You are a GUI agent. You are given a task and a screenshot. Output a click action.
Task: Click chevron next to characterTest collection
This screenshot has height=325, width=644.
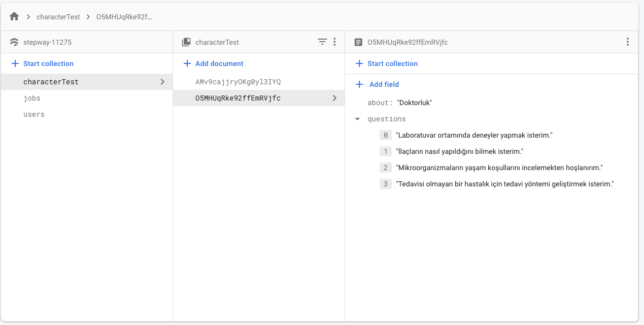(x=162, y=82)
